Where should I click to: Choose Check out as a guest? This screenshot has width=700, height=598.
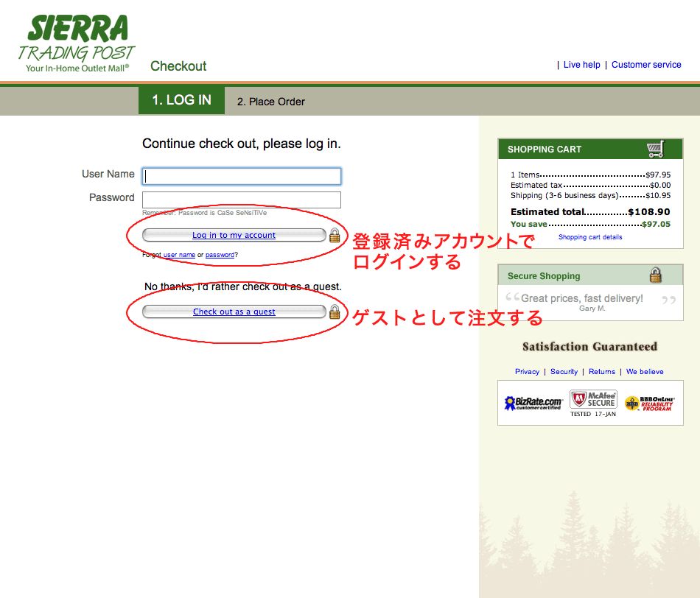234,312
